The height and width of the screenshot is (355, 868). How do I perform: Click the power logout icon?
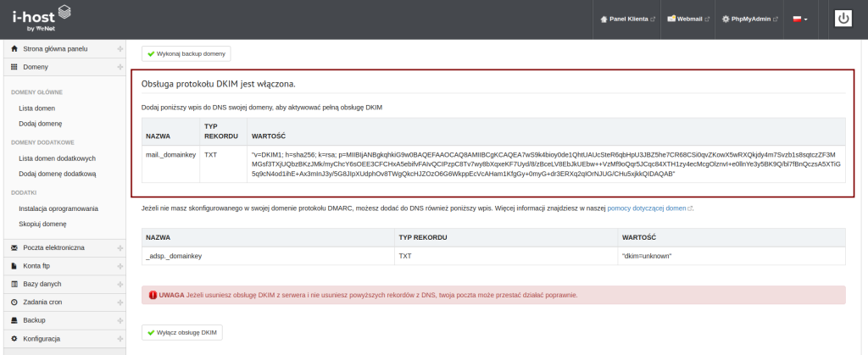tap(843, 19)
